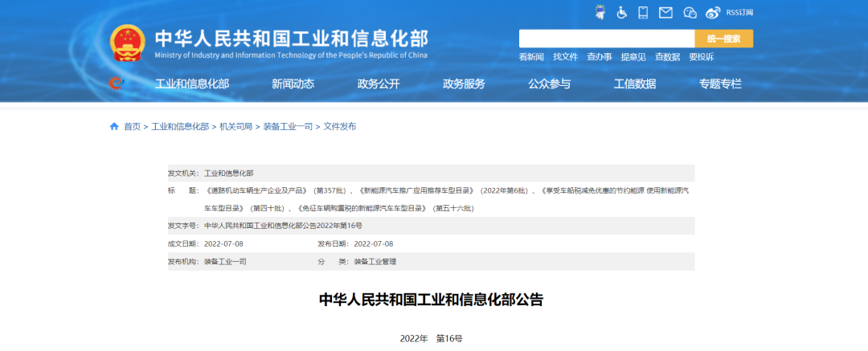Click 发文机关 value 工业和信息化部
This screenshot has height=351, width=868.
(229, 173)
